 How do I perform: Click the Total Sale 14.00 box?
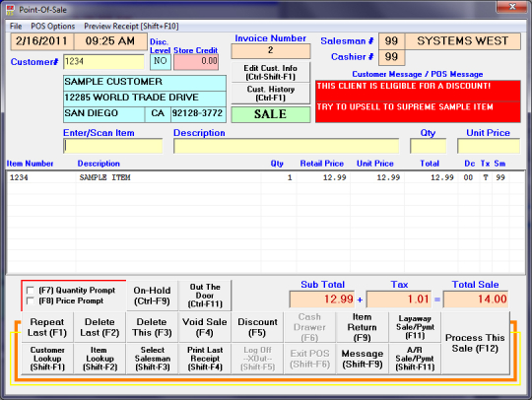(x=476, y=300)
